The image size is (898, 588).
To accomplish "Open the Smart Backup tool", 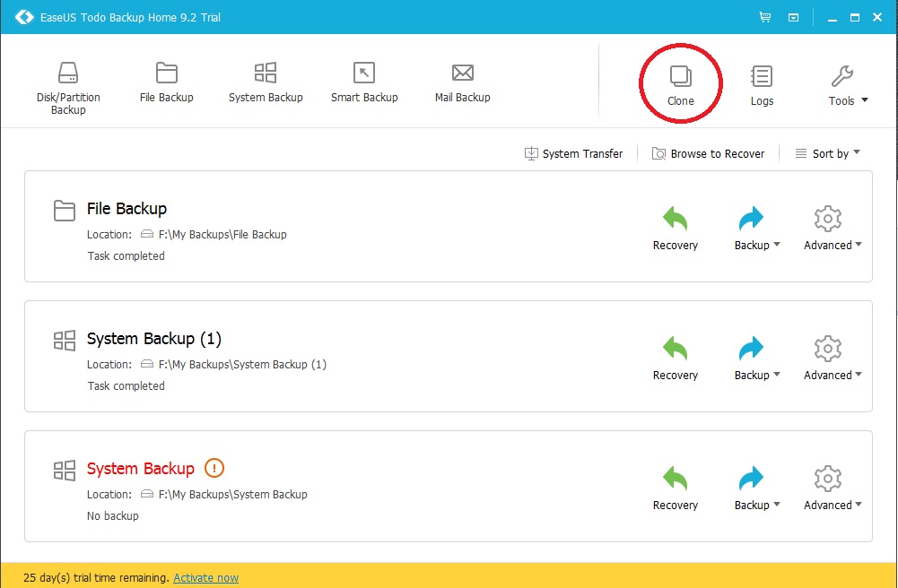I will [364, 82].
